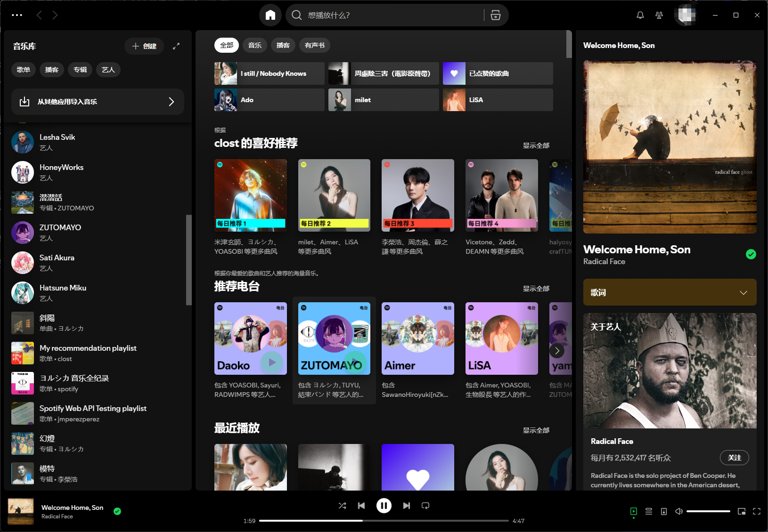The width and height of the screenshot is (768, 532).
Task: Skip to the next track
Action: 406,506
